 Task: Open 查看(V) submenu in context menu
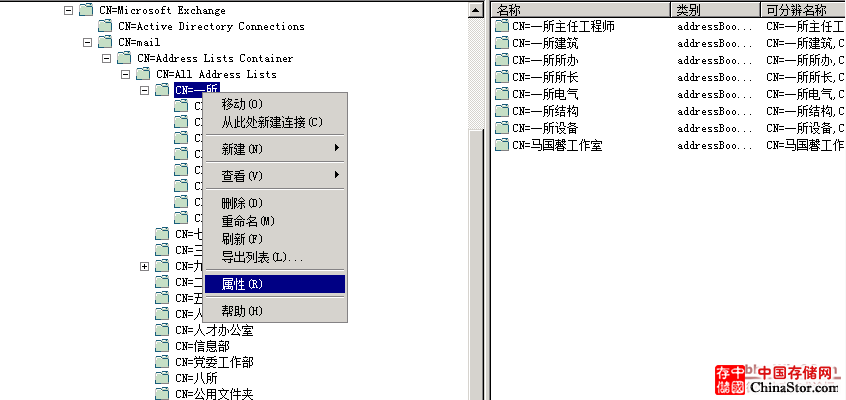tap(275, 176)
